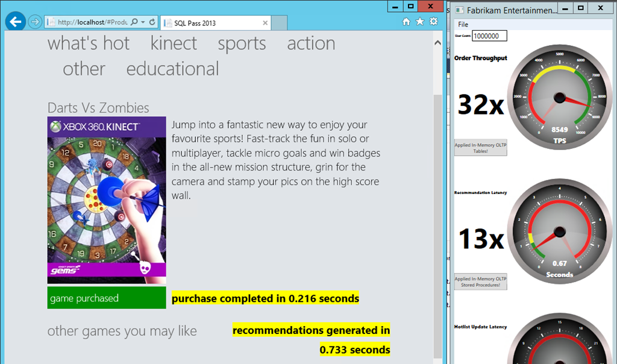This screenshot has height=364, width=617.
Task: Open a new blank browser tab
Action: 280,23
